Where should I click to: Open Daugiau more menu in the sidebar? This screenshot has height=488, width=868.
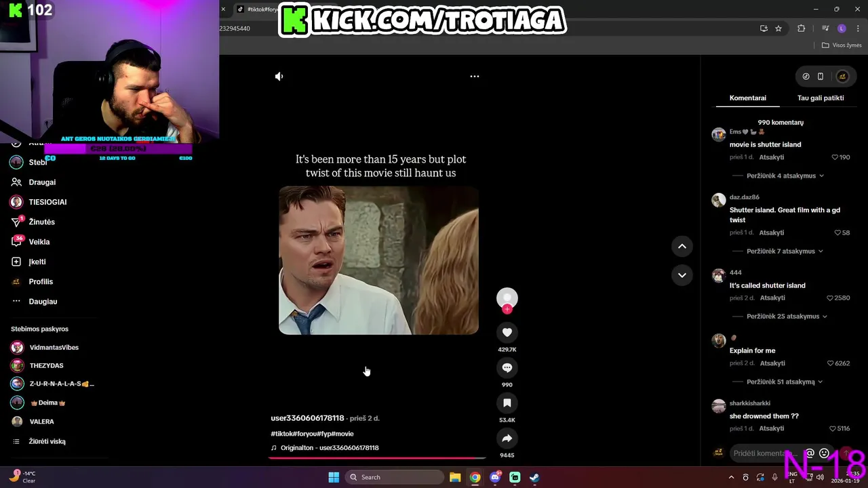point(42,302)
